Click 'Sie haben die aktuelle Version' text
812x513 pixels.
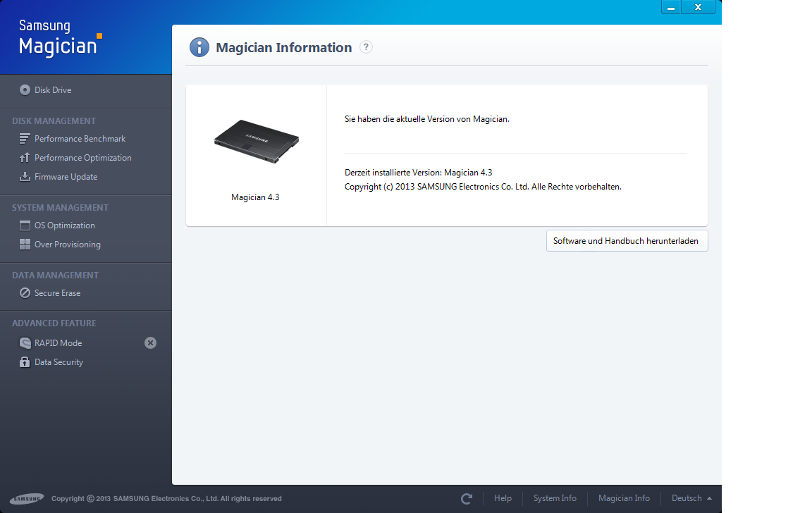[x=427, y=119]
